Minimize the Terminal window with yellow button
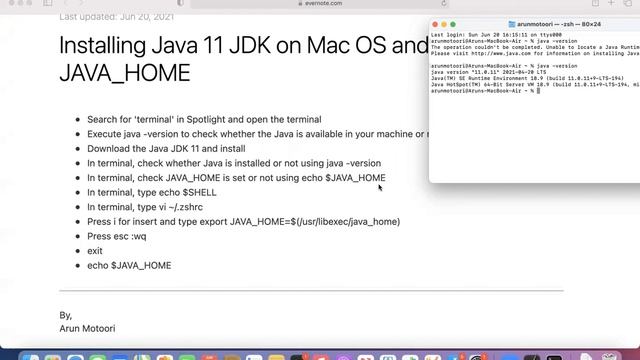 (x=444, y=24)
